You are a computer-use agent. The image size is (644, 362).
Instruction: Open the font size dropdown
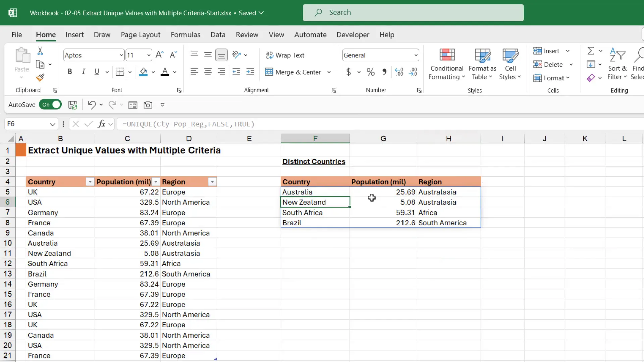[149, 55]
